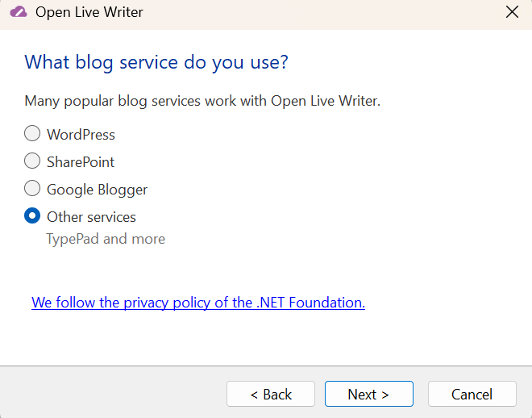Go back with the Back button
The height and width of the screenshot is (418, 532).
point(271,394)
